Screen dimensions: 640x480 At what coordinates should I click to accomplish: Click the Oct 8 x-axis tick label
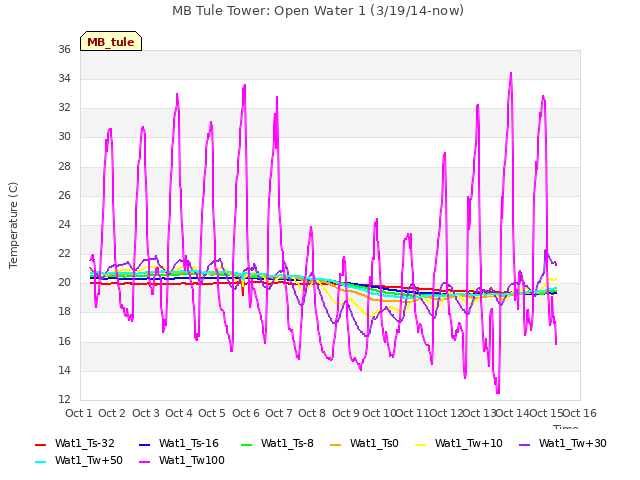pyautogui.click(x=312, y=413)
